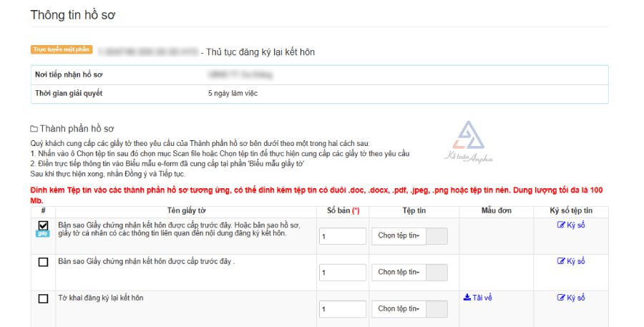Click the Số bản input field in first row
644x327 pixels.
point(342,236)
